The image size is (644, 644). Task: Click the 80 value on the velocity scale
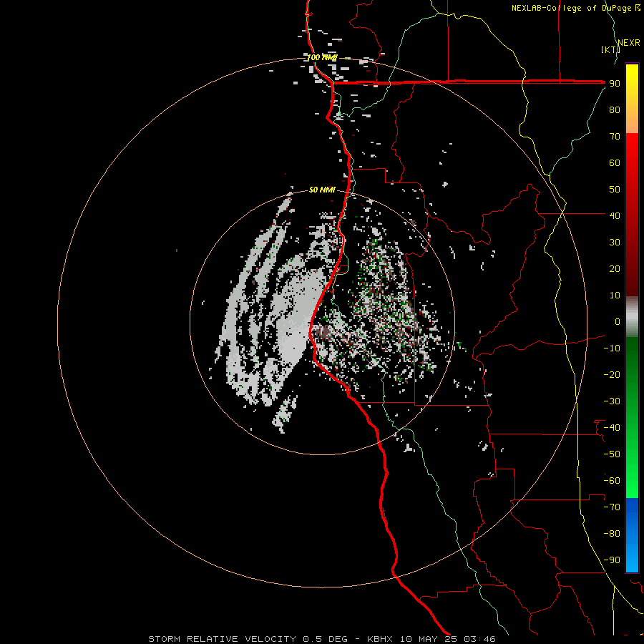(615, 110)
